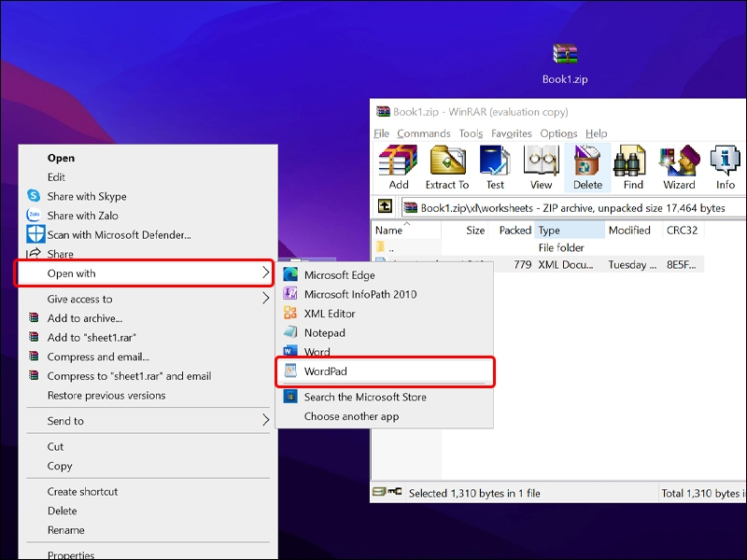Click the Zalo icon beside Share with Zalo
The width and height of the screenshot is (747, 560).
[x=34, y=215]
